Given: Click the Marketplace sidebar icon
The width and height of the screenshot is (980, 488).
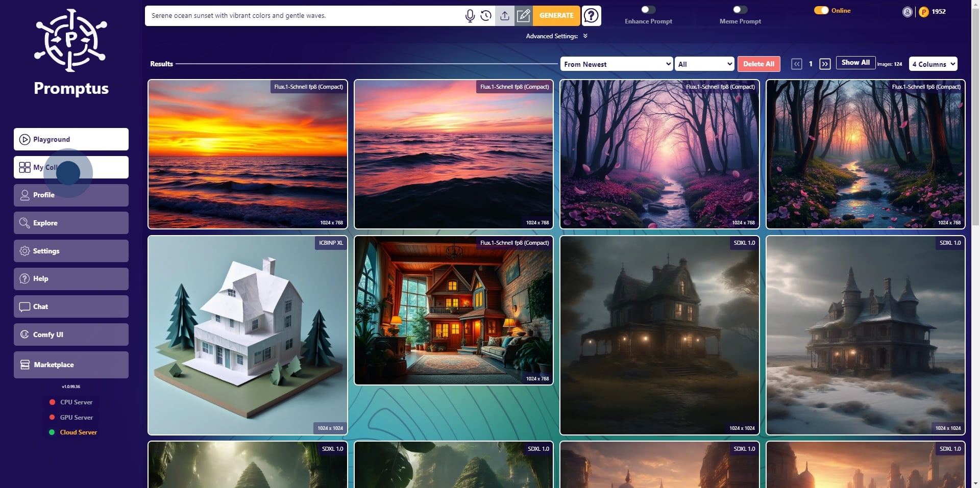Looking at the screenshot, I should tap(25, 365).
